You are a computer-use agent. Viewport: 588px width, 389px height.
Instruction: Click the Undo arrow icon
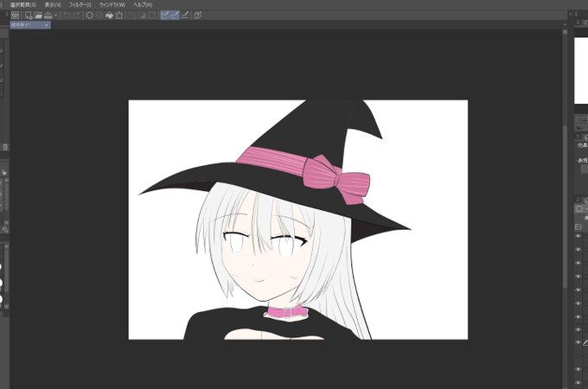click(x=67, y=15)
